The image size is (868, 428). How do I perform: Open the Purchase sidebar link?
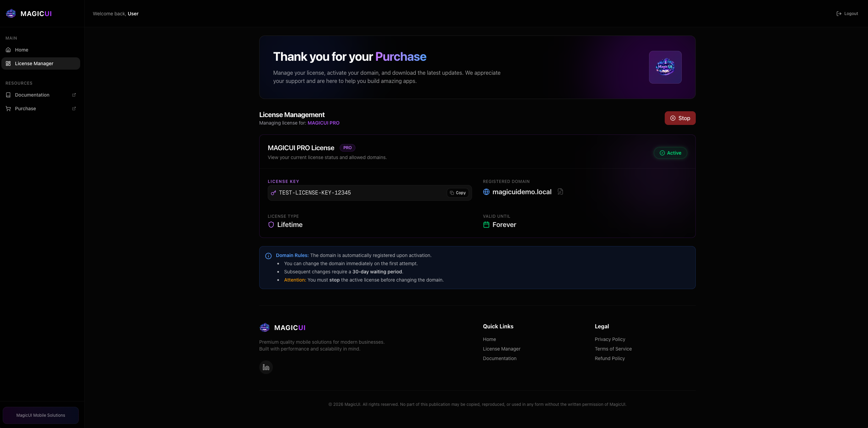click(x=26, y=109)
